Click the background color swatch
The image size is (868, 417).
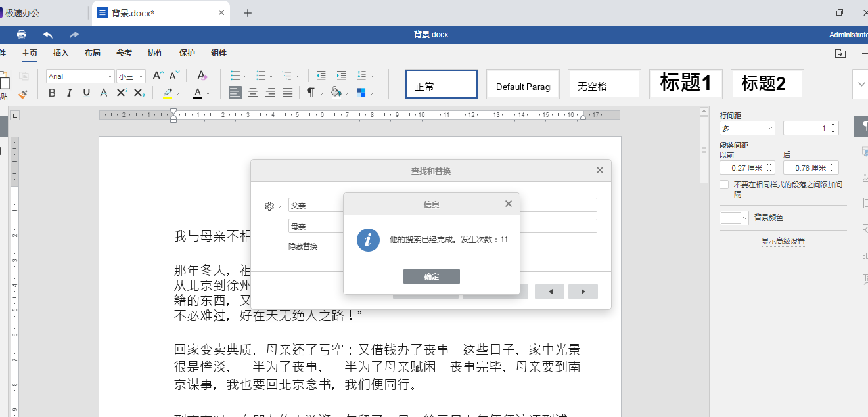coord(730,217)
